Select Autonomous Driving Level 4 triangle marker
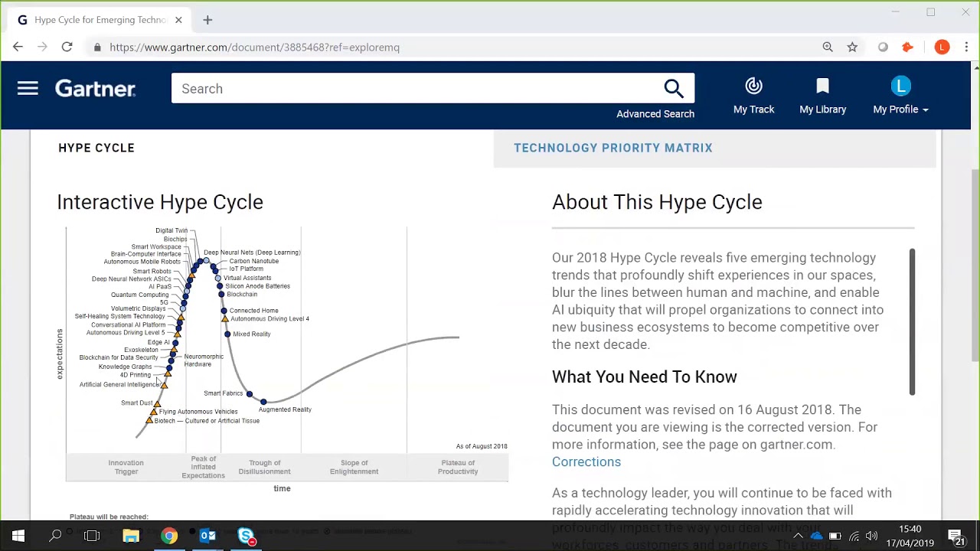 click(224, 319)
